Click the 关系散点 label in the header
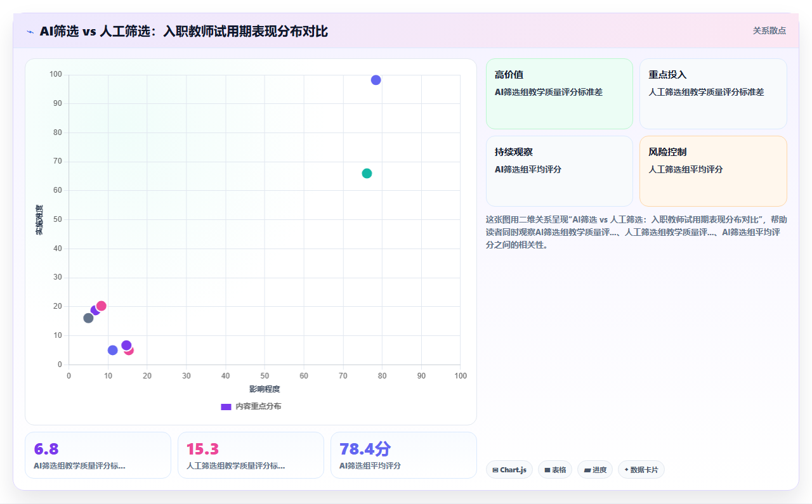The image size is (812, 504). tap(769, 30)
